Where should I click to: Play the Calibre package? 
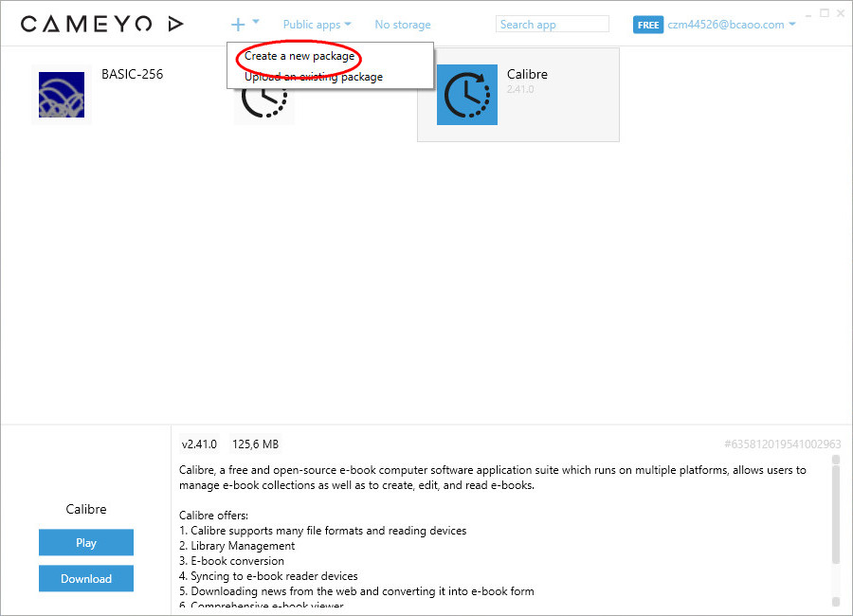pyautogui.click(x=86, y=542)
